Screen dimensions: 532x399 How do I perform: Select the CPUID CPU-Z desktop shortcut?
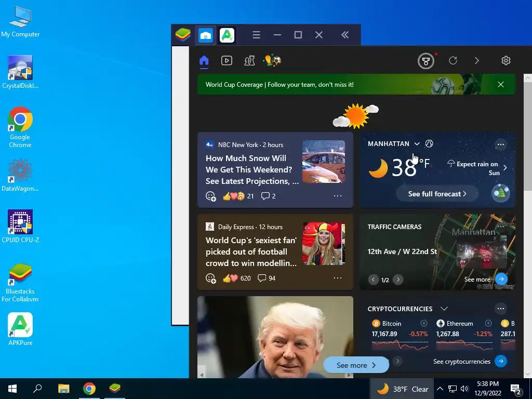click(x=20, y=227)
